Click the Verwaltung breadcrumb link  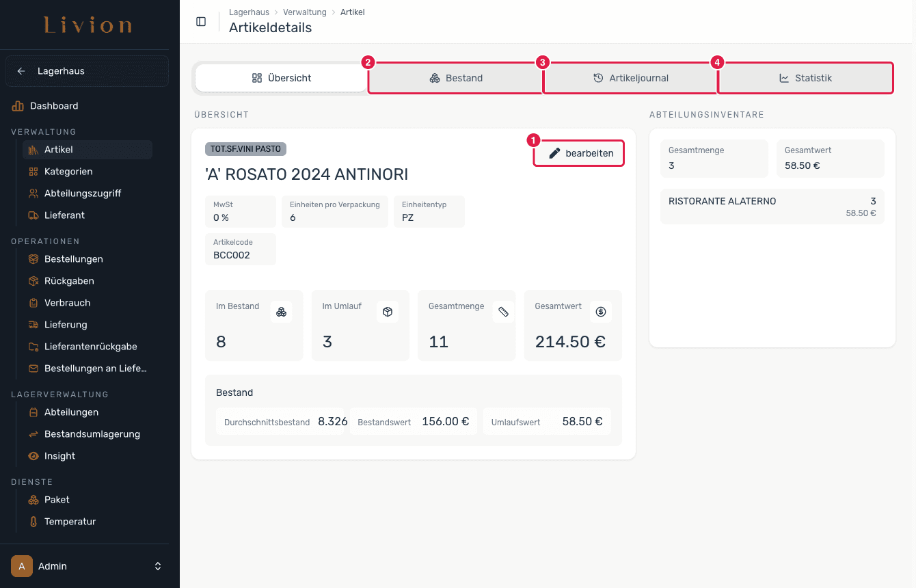click(305, 12)
